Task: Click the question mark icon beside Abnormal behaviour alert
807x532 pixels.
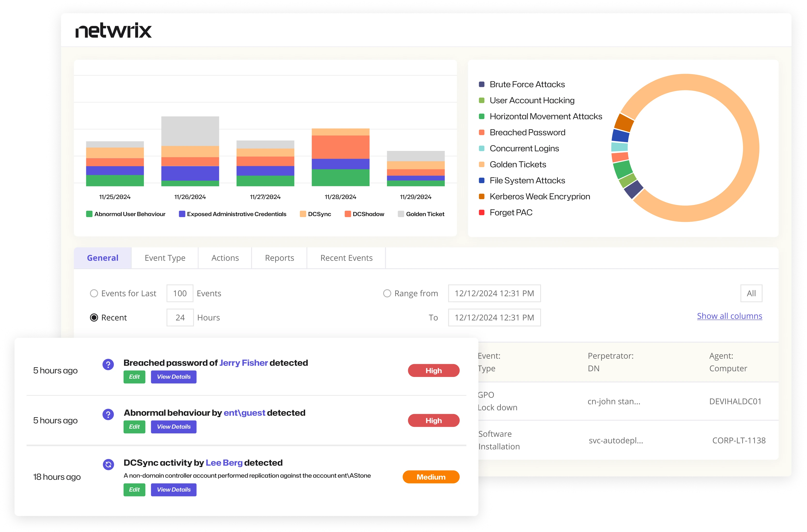Action: [108, 414]
